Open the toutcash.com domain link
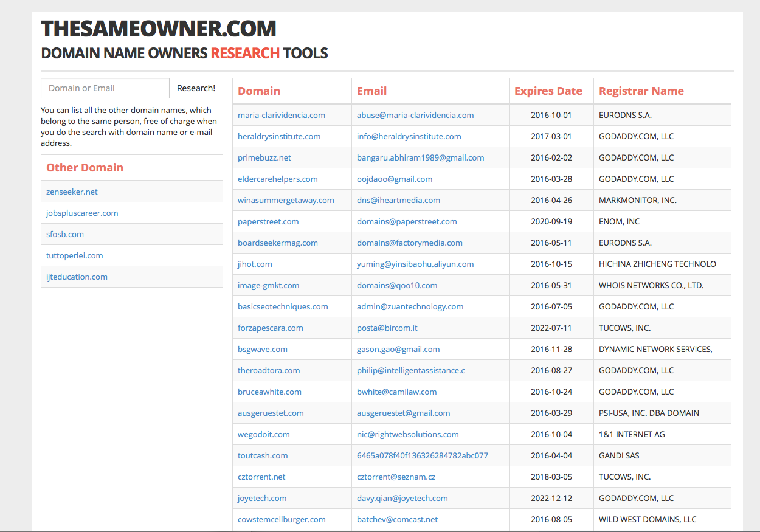This screenshot has width=760, height=532. 262,455
